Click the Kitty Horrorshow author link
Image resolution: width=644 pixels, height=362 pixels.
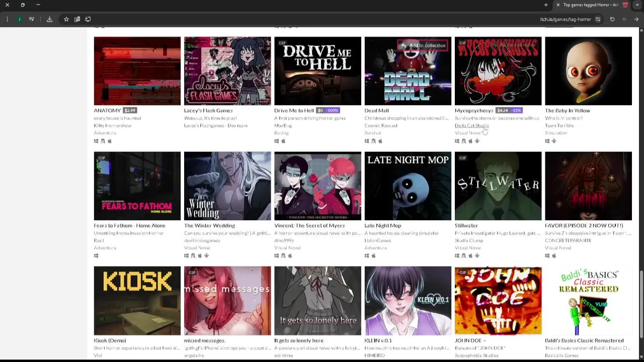(x=112, y=126)
